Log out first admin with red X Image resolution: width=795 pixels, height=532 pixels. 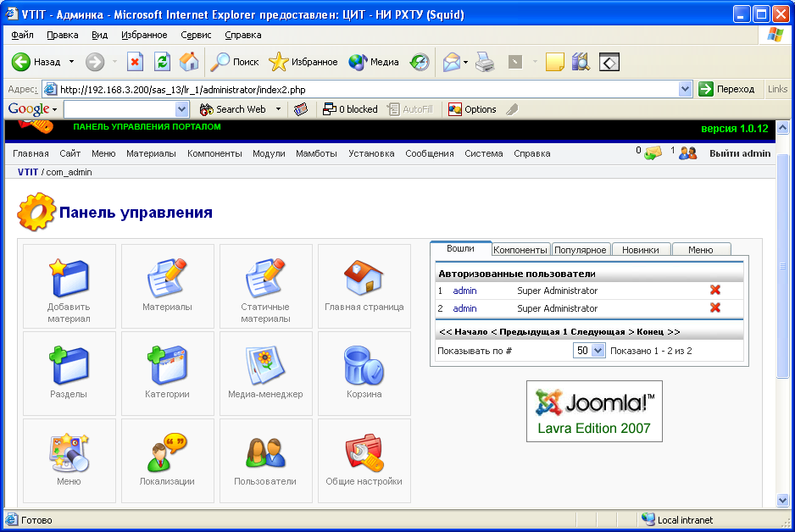[714, 290]
